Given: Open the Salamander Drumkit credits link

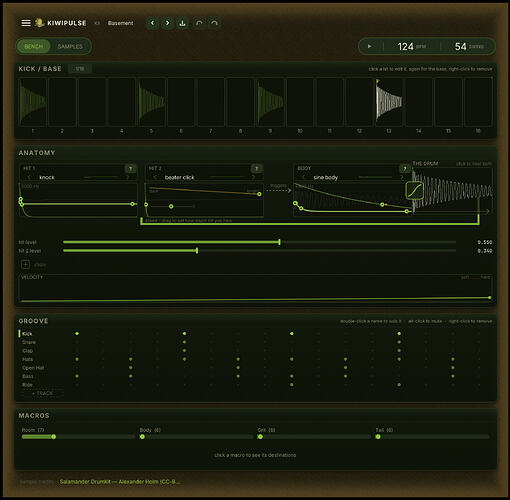Looking at the screenshot, I should (120, 482).
